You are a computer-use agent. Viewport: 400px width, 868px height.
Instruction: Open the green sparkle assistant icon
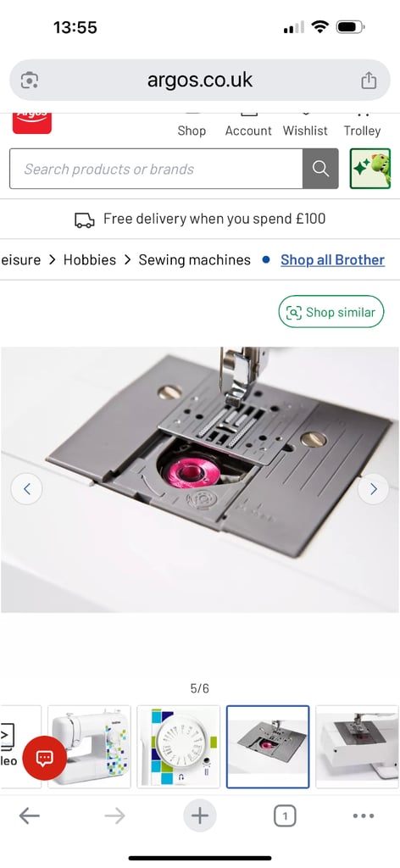(x=370, y=169)
